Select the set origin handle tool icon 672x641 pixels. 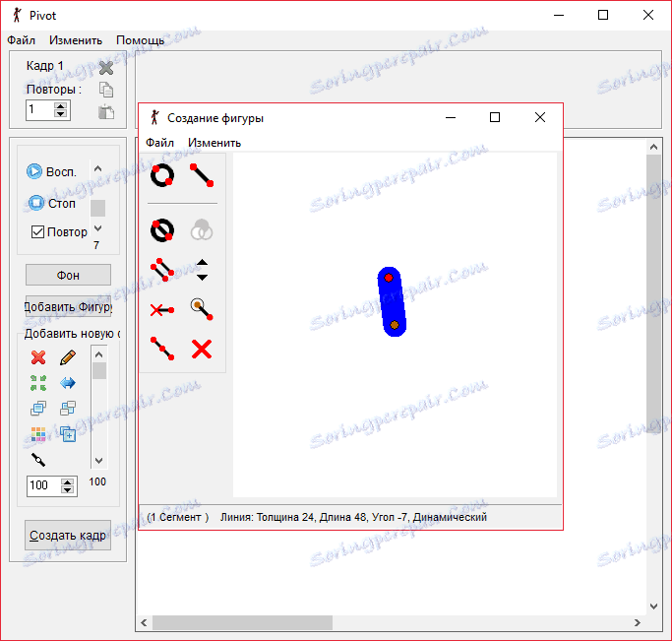click(202, 309)
